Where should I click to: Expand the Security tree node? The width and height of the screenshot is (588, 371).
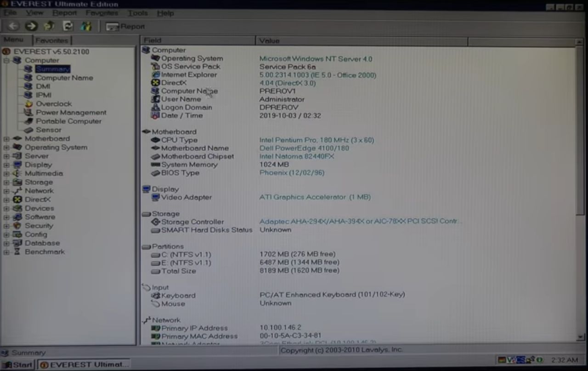click(6, 226)
